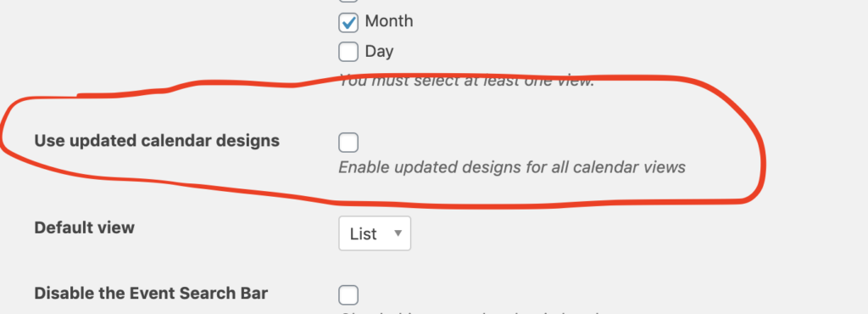Toggle the partially visible checkbox above Month

(348, 1)
